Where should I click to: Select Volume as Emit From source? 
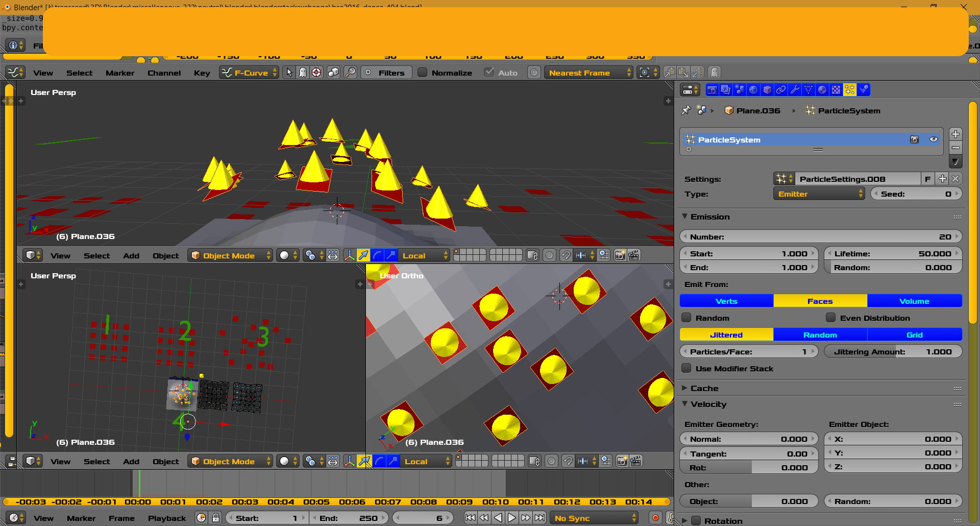pos(914,301)
